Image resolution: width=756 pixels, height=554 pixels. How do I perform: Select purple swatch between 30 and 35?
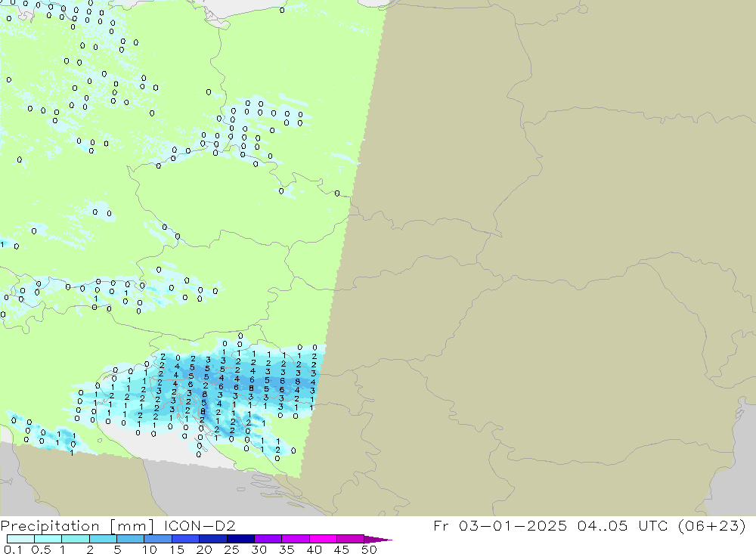268,539
